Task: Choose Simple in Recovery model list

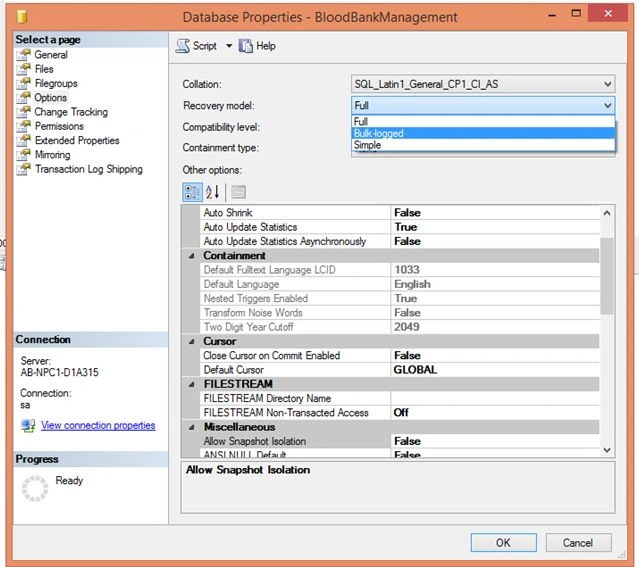Action: [483, 145]
